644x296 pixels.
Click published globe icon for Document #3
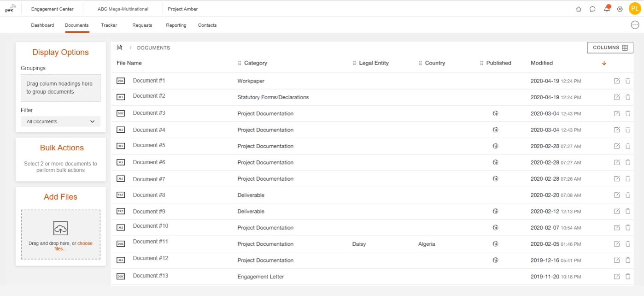[495, 113]
